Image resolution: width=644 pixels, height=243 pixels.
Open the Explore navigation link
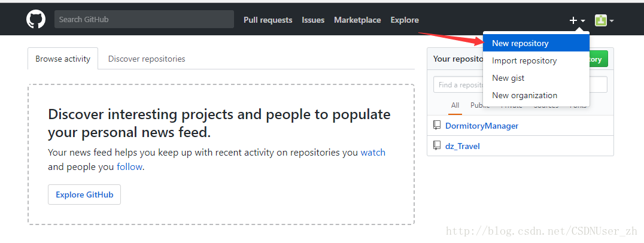pos(405,20)
